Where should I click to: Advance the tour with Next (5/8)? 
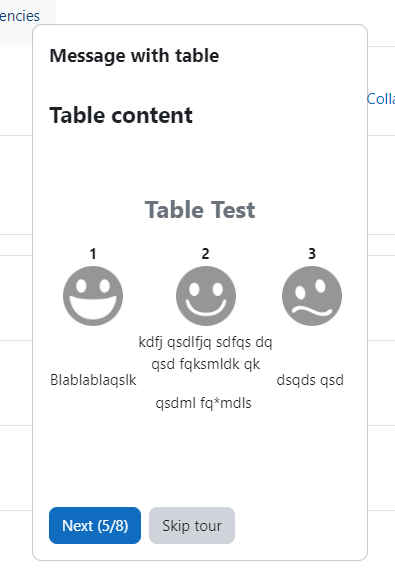[95, 525]
